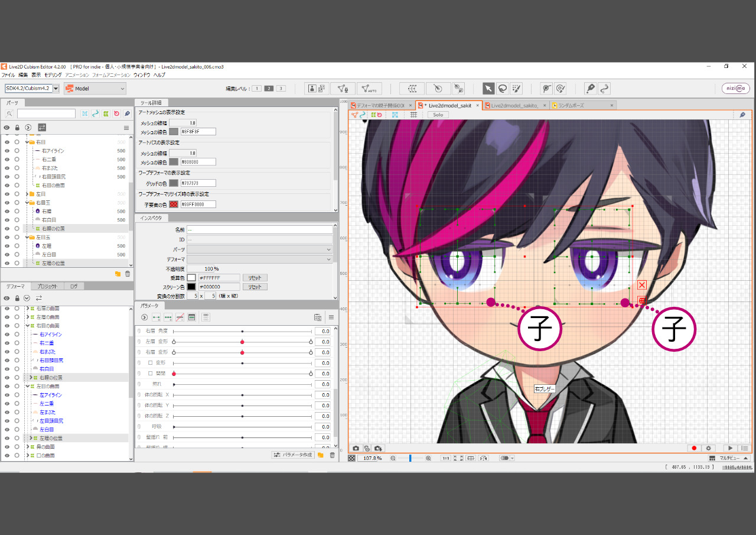Run automatic mesh generation (AUTO)

click(369, 89)
